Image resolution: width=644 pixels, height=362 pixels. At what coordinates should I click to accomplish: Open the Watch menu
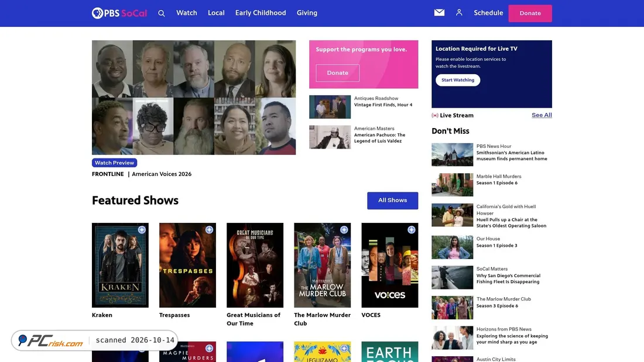[x=186, y=13]
